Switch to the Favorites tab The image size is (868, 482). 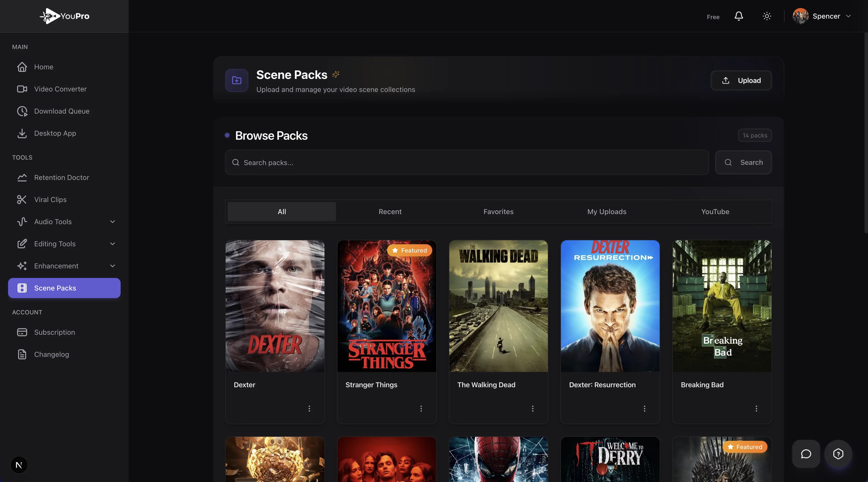point(498,212)
